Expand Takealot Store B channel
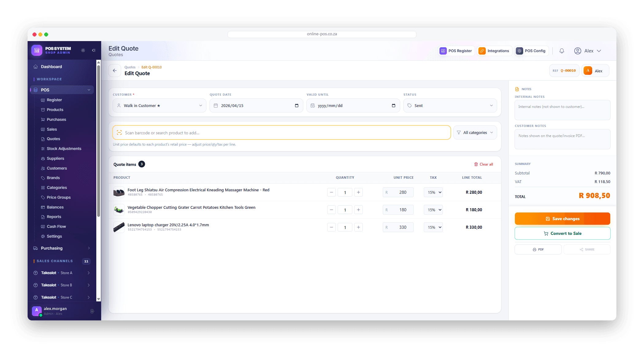The width and height of the screenshot is (644, 348). pos(62,285)
